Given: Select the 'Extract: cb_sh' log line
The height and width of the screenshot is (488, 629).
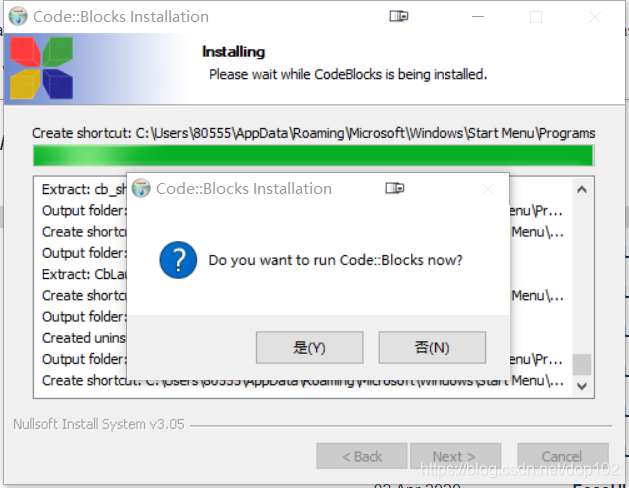Looking at the screenshot, I should click(84, 189).
